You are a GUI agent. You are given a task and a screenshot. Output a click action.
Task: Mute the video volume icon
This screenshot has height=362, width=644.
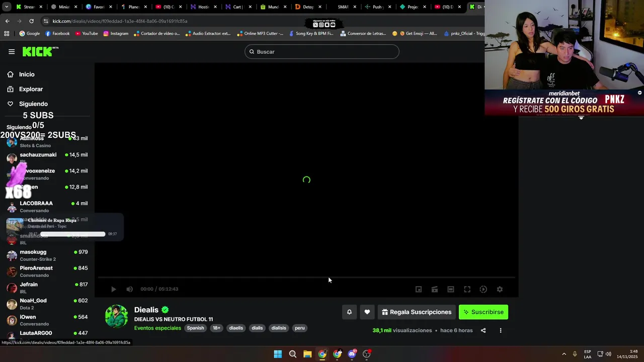click(130, 289)
